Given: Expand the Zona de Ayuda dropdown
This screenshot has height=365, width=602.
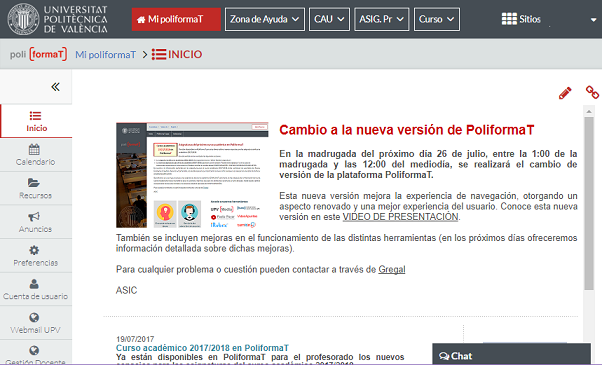Looking at the screenshot, I should pos(265,19).
